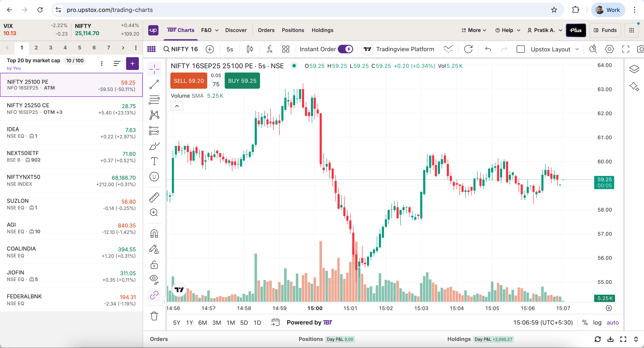The height and width of the screenshot is (348, 644).
Task: Open the candlestick chart style selector
Action: (250, 49)
